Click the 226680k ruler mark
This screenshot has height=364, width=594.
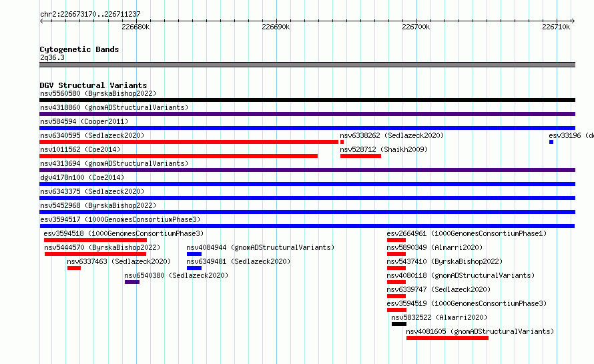coord(135,27)
